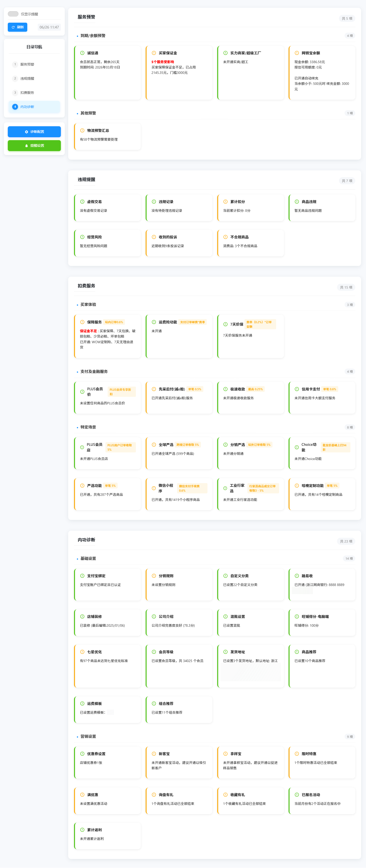Image resolution: width=366 pixels, height=868 pixels.
Task: Click the 全球严选 fee tag label
Action: click(x=188, y=445)
